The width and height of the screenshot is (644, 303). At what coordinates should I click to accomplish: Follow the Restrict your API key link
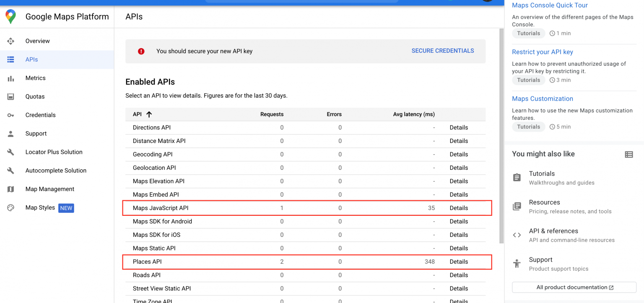pos(542,52)
